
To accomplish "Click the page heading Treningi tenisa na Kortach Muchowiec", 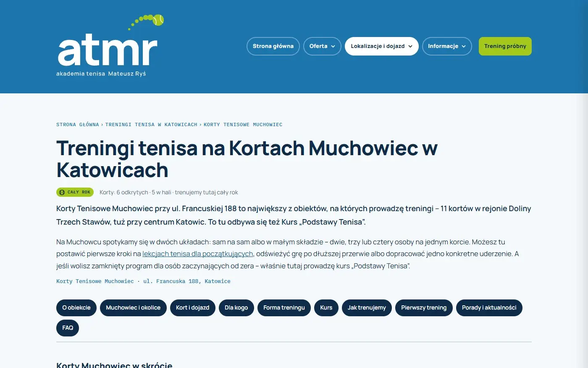I will pos(247,159).
